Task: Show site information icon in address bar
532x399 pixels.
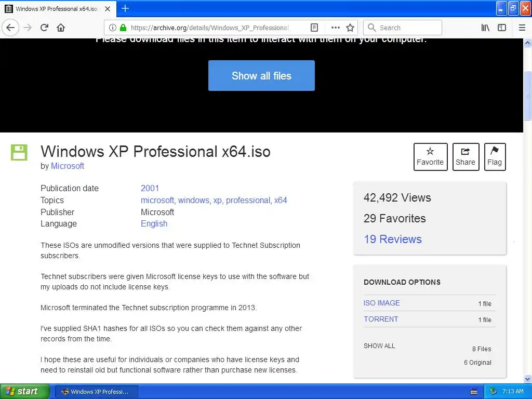Action: [113, 28]
